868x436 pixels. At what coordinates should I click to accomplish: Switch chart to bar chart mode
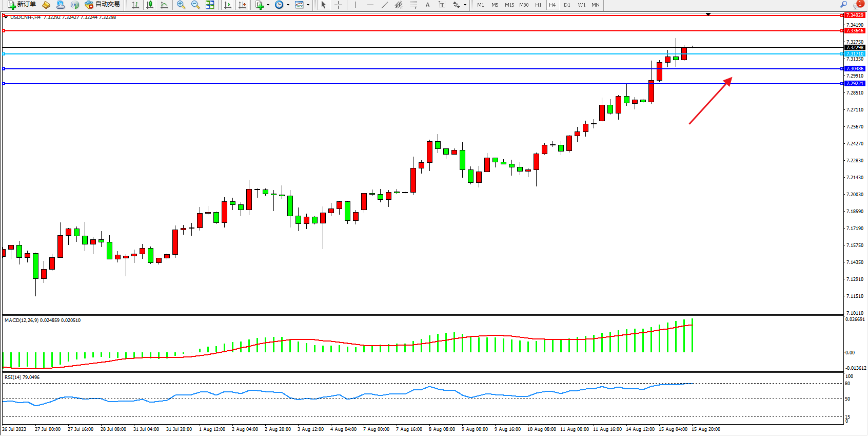[x=135, y=5]
